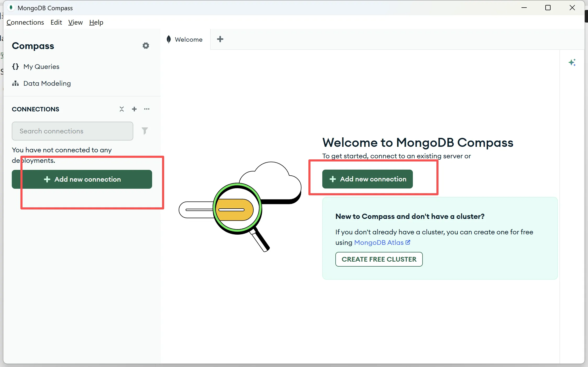
Task: Click the My Queries braces icon
Action: [15, 67]
